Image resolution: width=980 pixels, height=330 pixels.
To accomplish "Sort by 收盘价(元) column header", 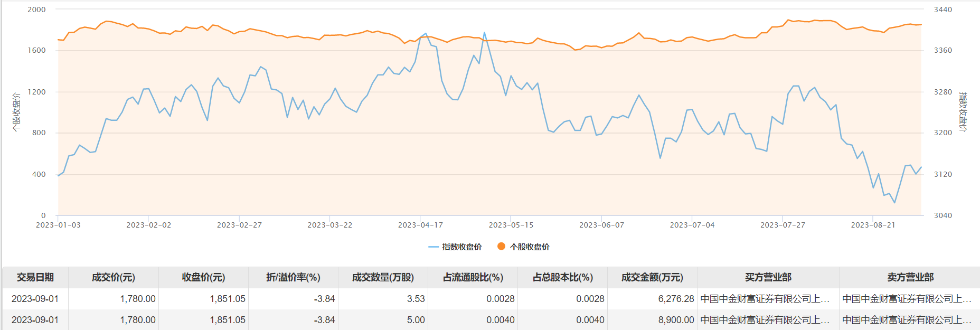I will pyautogui.click(x=203, y=277).
